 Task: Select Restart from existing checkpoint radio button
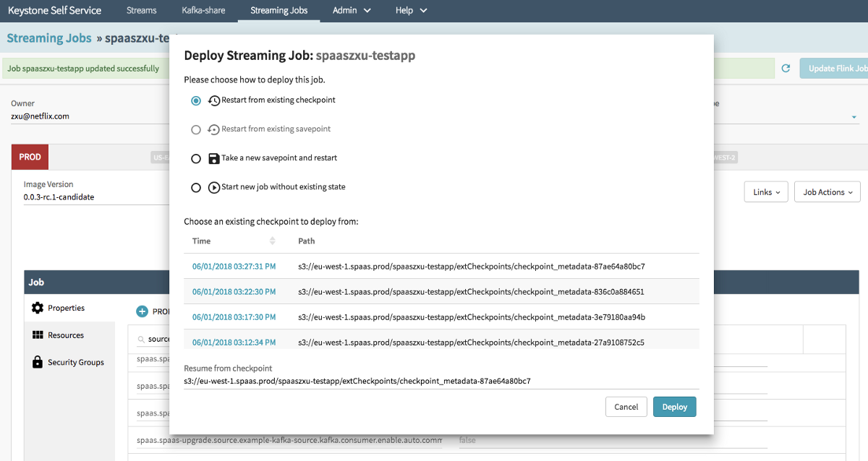[x=196, y=100]
